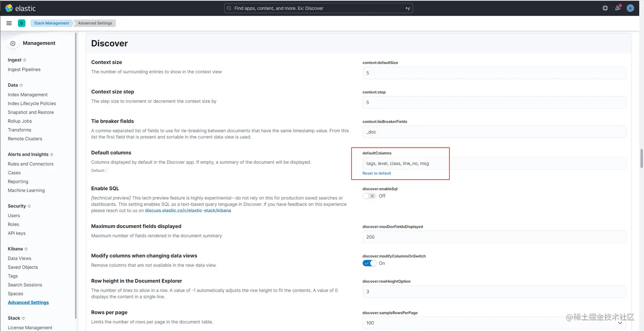Open Index Management page
The height and width of the screenshot is (331, 644).
tap(28, 95)
